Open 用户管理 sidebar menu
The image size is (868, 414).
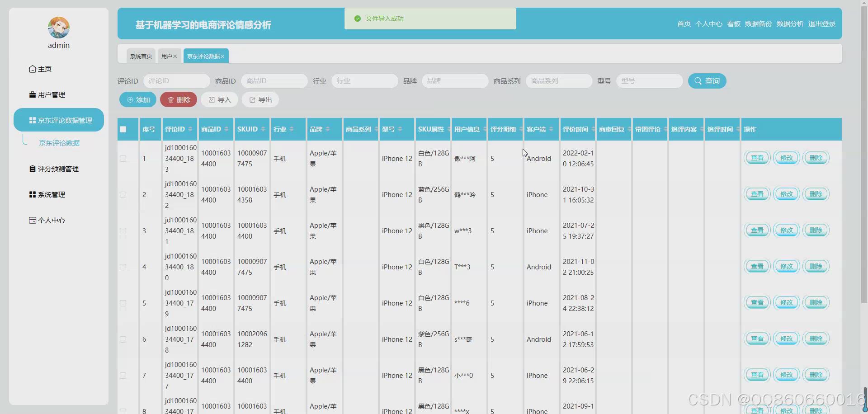pos(47,94)
